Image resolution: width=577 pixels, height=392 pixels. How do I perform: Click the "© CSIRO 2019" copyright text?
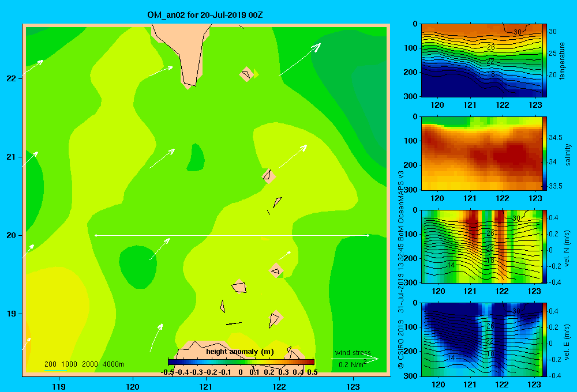point(401,344)
